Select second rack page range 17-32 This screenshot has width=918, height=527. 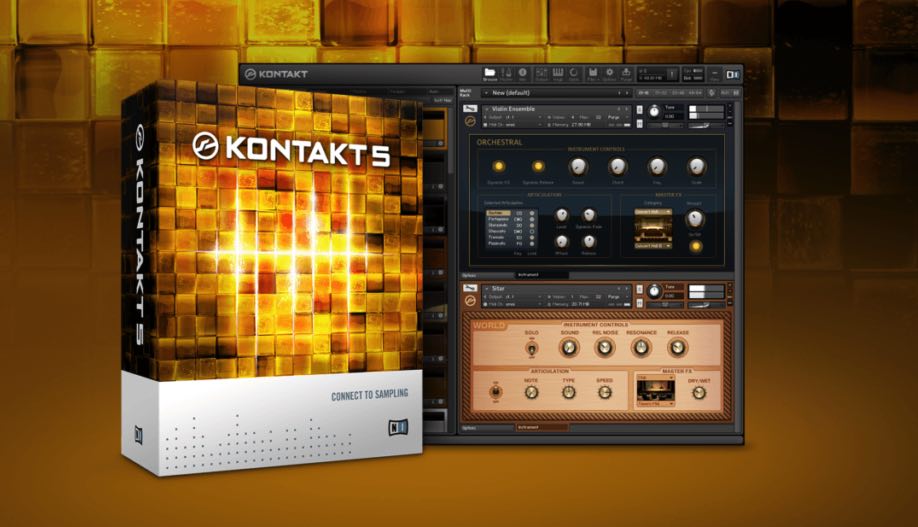(x=660, y=93)
